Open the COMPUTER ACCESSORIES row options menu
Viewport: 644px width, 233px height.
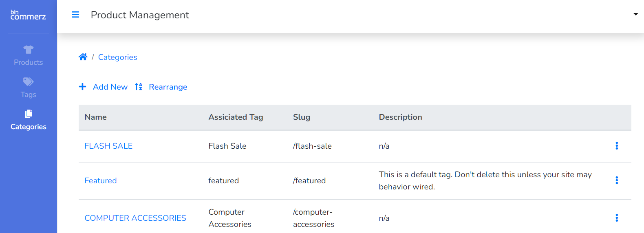pyautogui.click(x=616, y=218)
